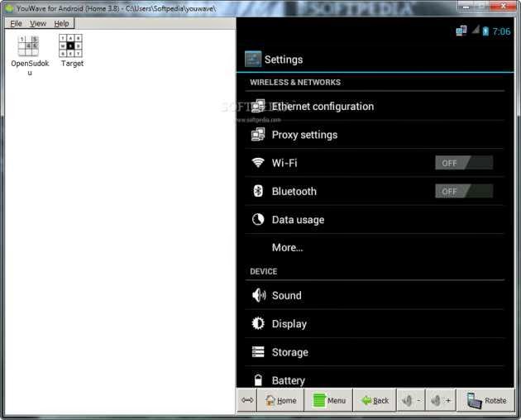Open Sound settings
The width and height of the screenshot is (521, 420).
point(375,295)
